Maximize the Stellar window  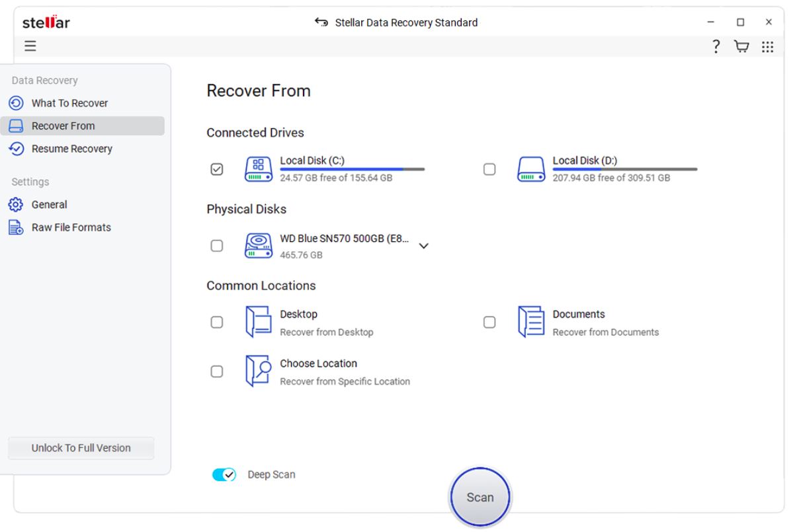740,22
